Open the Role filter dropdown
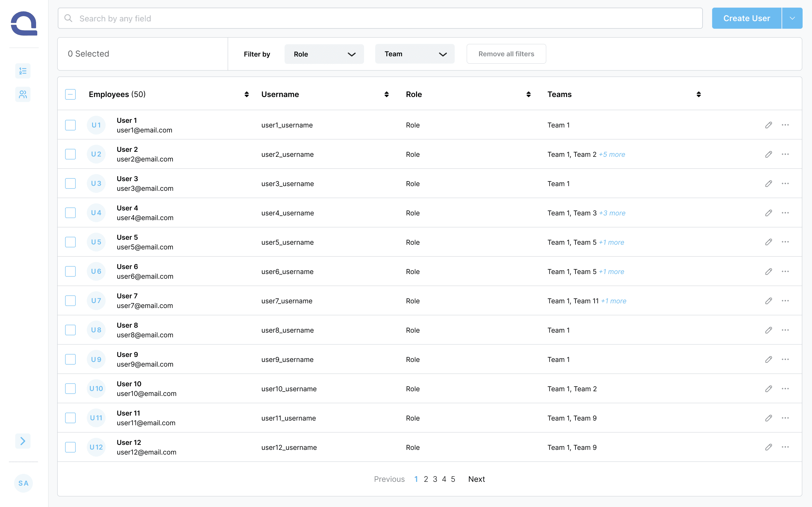This screenshot has width=812, height=507. coord(324,54)
